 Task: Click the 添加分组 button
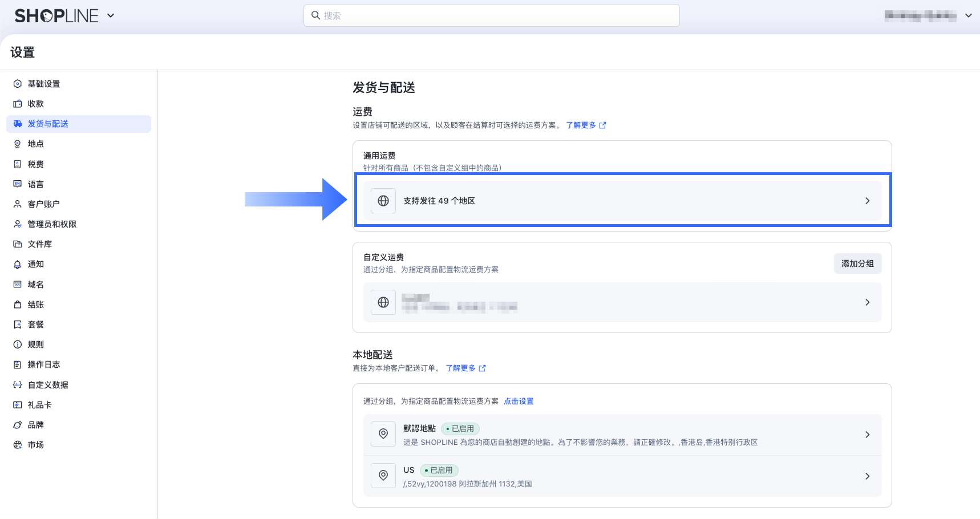click(857, 263)
